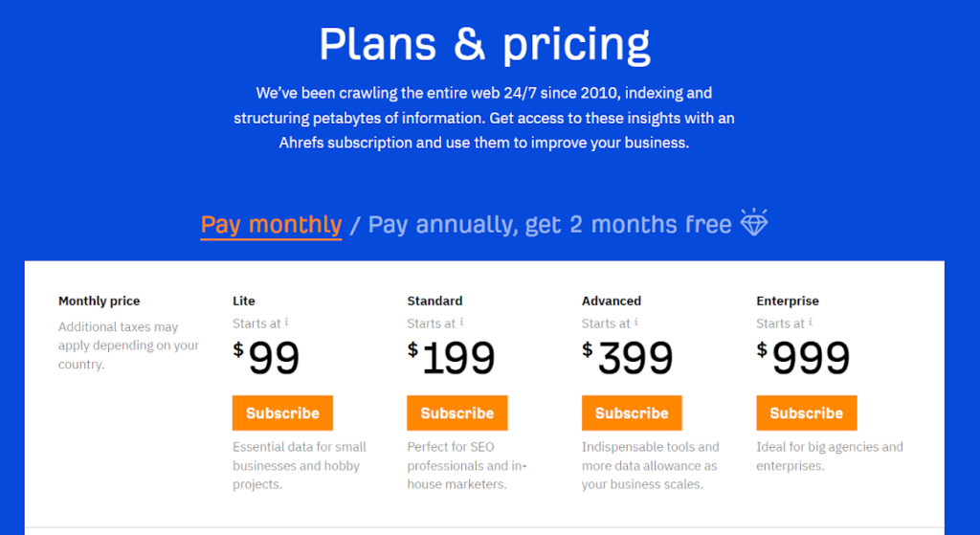The width and height of the screenshot is (980, 535).
Task: Click the diamond icon after the annual offer
Action: pyautogui.click(x=754, y=223)
